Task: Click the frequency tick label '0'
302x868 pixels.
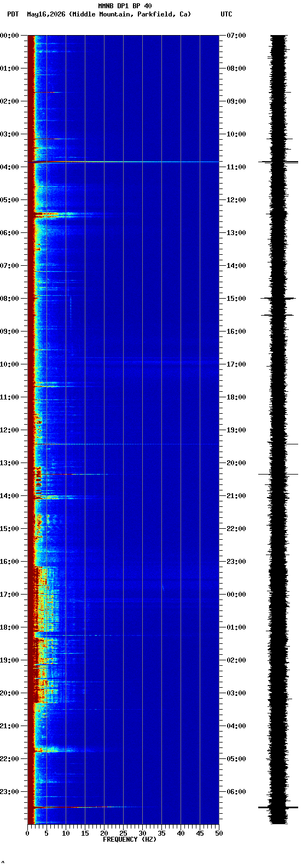Action: pyautogui.click(x=27, y=833)
